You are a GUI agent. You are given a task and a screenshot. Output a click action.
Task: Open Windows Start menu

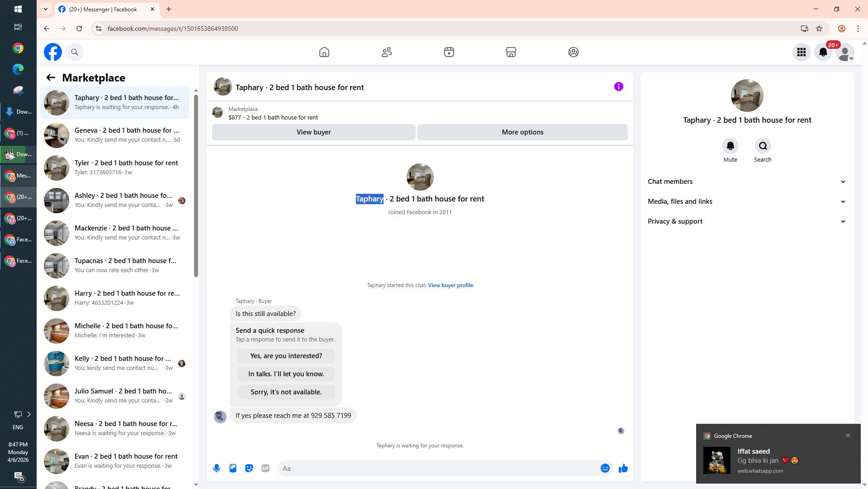click(18, 9)
